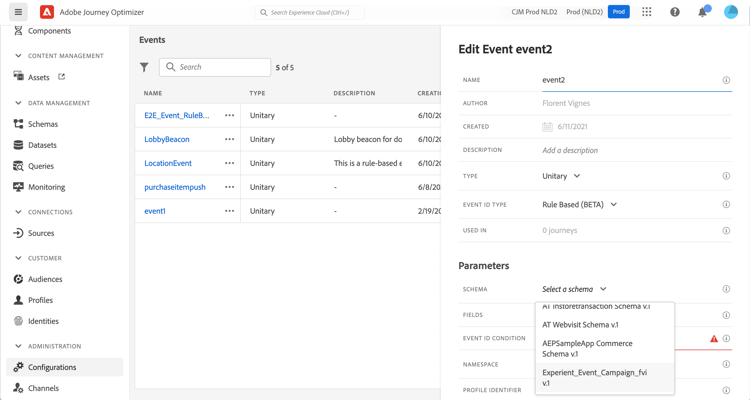Click the Events search input field
750x400 pixels.
(215, 67)
